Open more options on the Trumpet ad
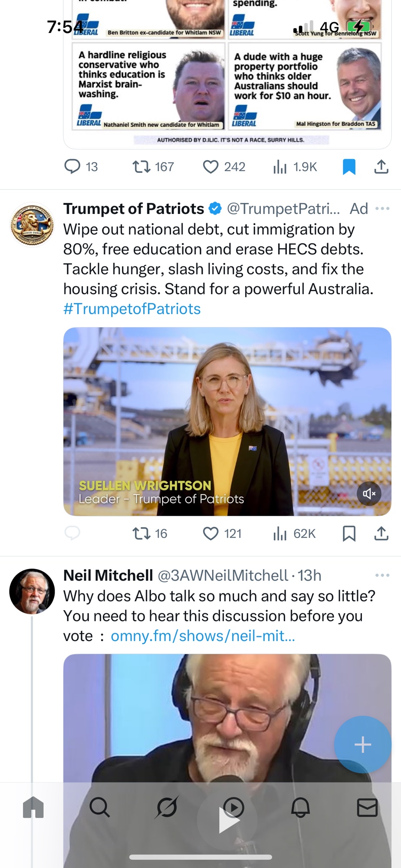Screen dimensions: 401x868 tap(382, 209)
